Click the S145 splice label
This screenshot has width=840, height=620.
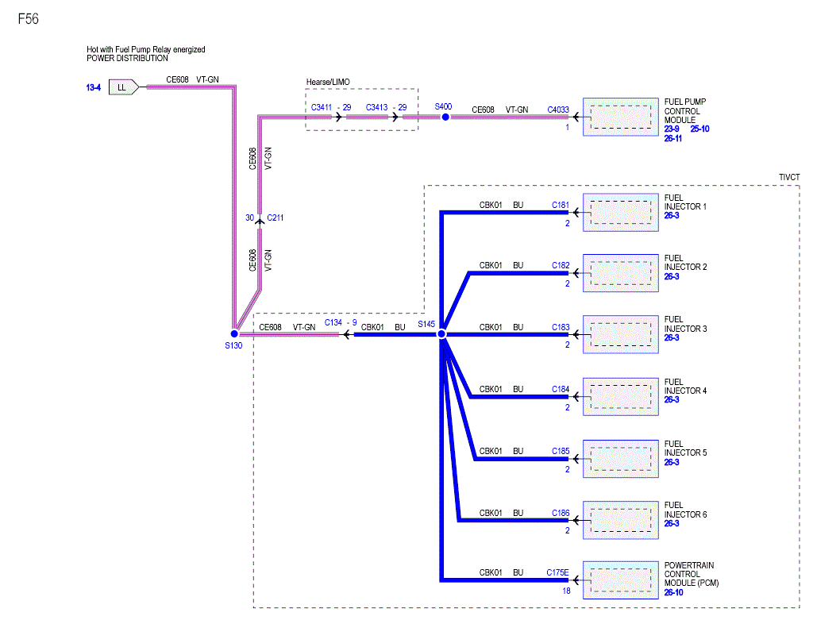click(426, 324)
